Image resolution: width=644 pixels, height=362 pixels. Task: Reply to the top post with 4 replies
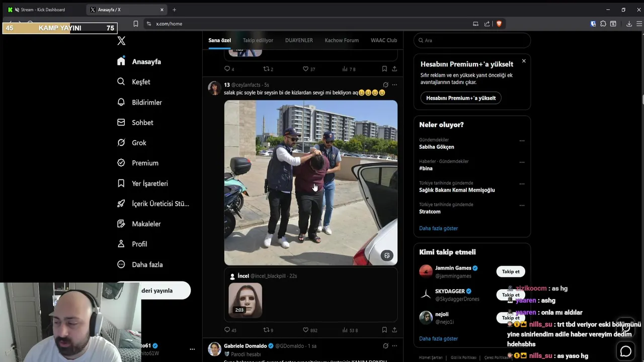[x=229, y=69]
